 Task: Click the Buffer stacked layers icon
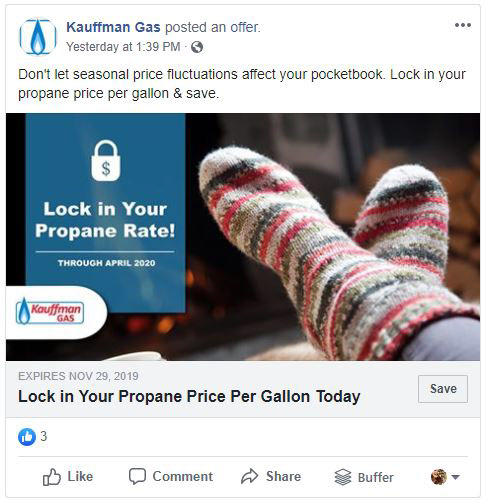click(343, 477)
